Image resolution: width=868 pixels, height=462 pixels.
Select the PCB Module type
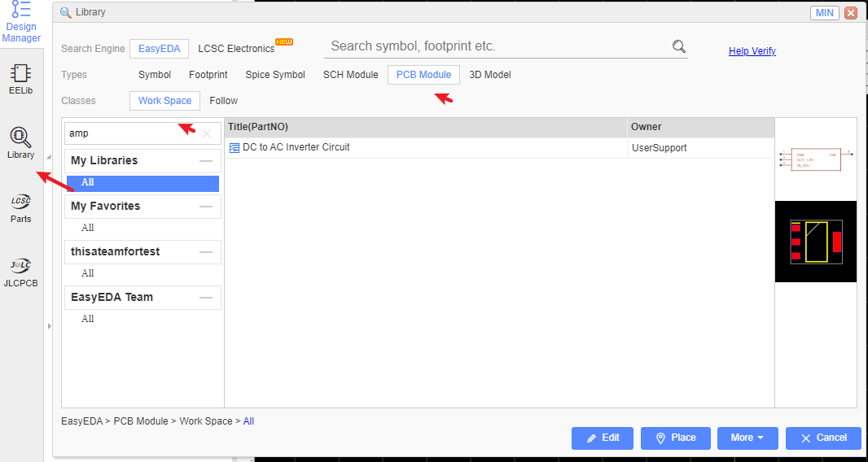423,75
